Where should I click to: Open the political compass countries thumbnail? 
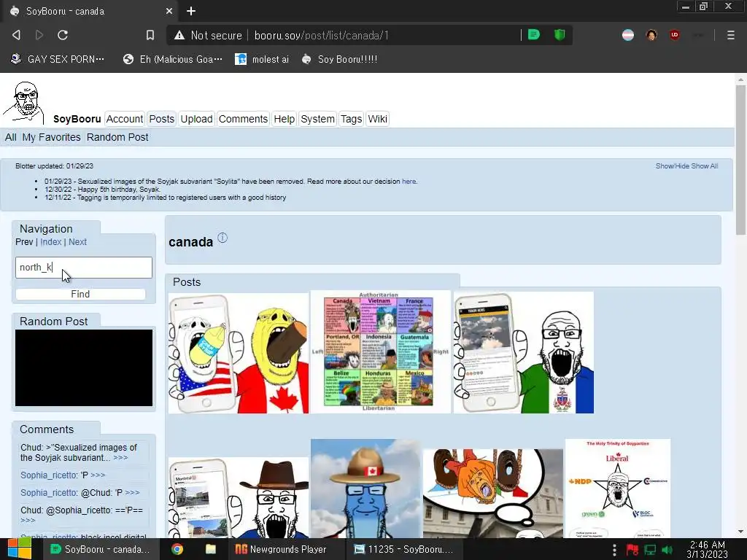[379, 351]
